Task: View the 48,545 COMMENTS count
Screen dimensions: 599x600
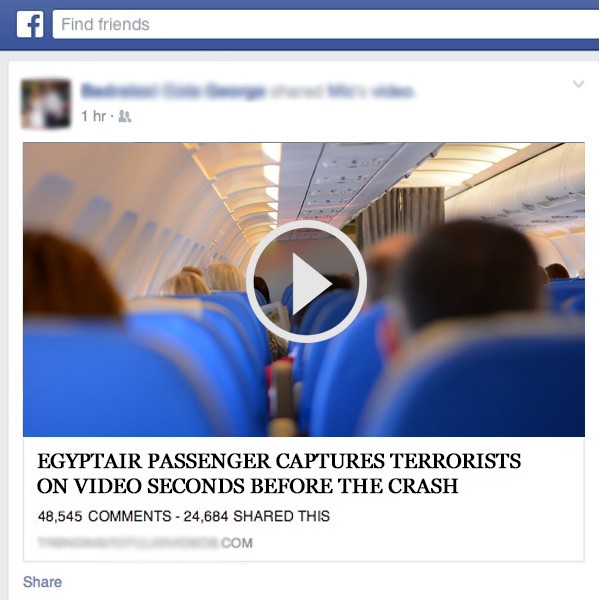Action: point(104,516)
